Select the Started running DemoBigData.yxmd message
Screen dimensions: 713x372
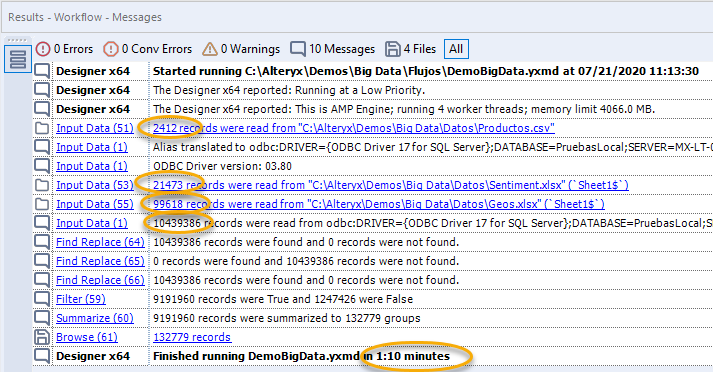point(426,71)
